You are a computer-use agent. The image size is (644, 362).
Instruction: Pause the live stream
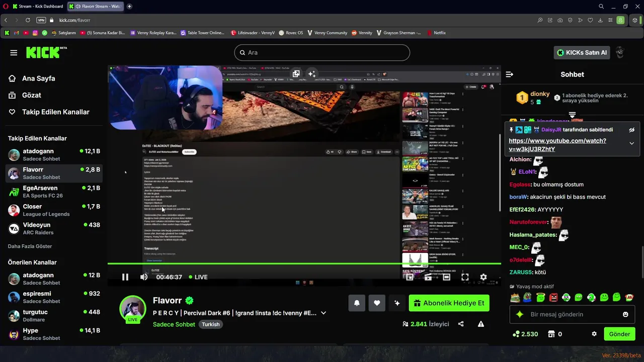coord(125,277)
